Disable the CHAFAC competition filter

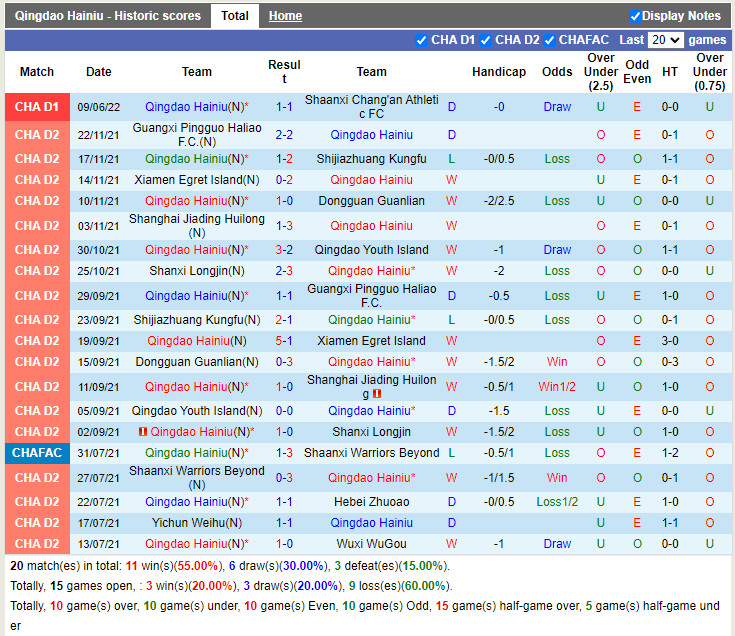(x=549, y=40)
